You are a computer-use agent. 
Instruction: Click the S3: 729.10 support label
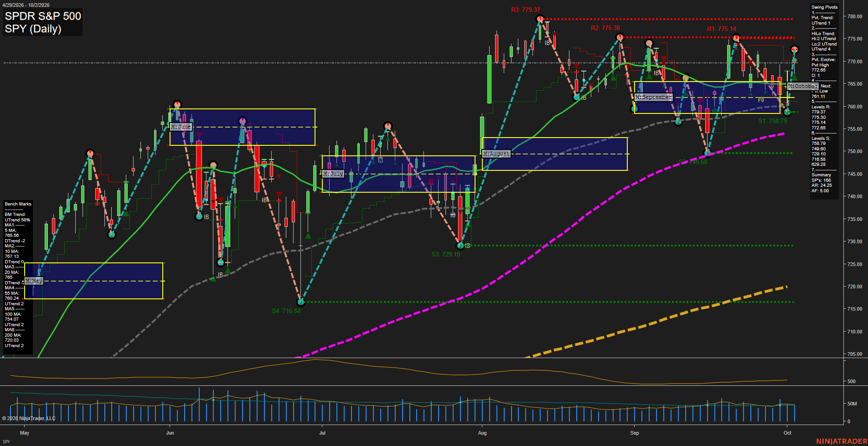pyautogui.click(x=446, y=255)
